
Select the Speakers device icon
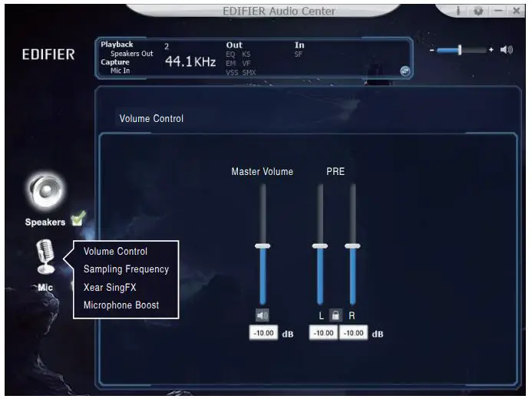45,191
